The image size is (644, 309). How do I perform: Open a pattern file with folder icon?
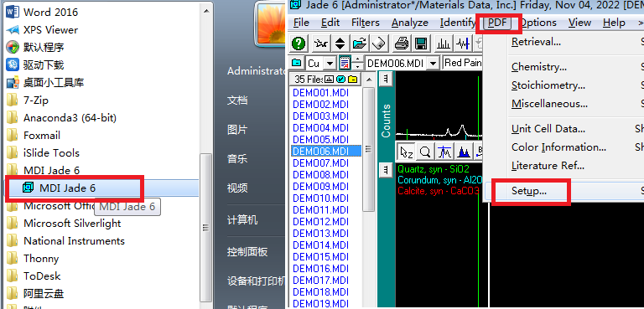360,43
